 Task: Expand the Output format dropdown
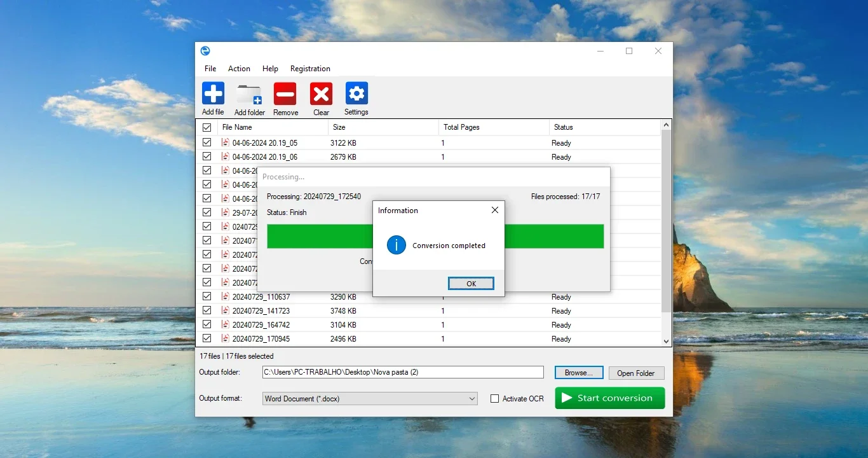pyautogui.click(x=370, y=399)
